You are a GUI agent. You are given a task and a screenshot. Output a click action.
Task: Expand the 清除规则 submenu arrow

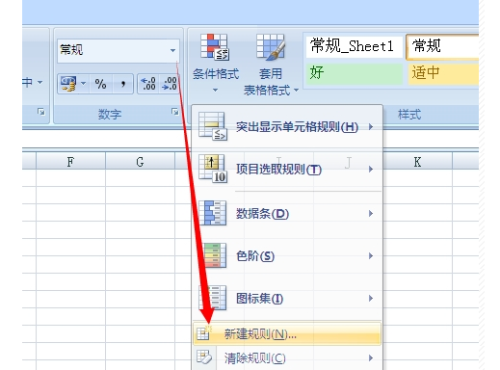coord(371,358)
